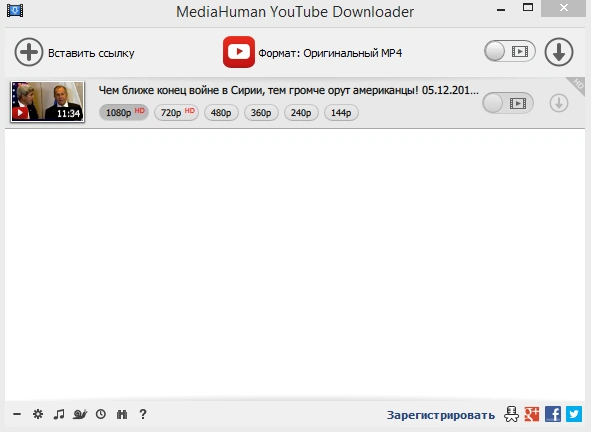Close the MediaHuman YouTube Downloader window
Screen dimensions: 591x432
(x=563, y=8)
